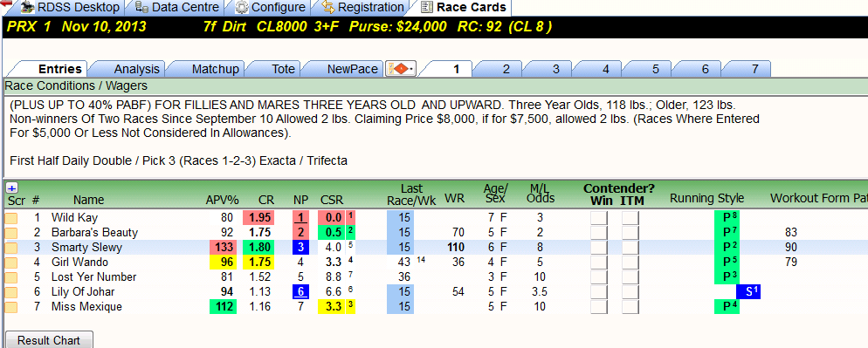Scratch Miss Mexique using its orange icon
868x348 pixels.
[11, 306]
